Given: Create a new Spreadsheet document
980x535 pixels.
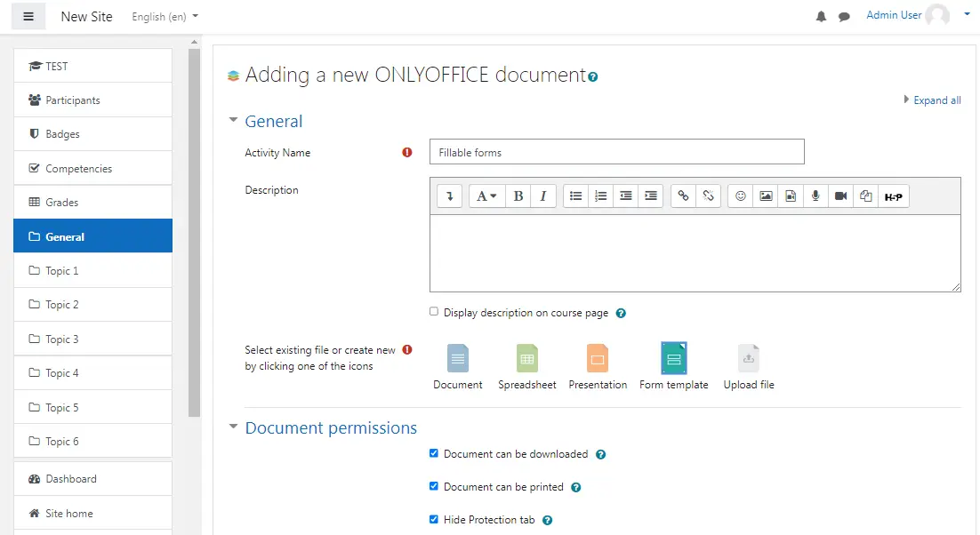Looking at the screenshot, I should point(527,358).
